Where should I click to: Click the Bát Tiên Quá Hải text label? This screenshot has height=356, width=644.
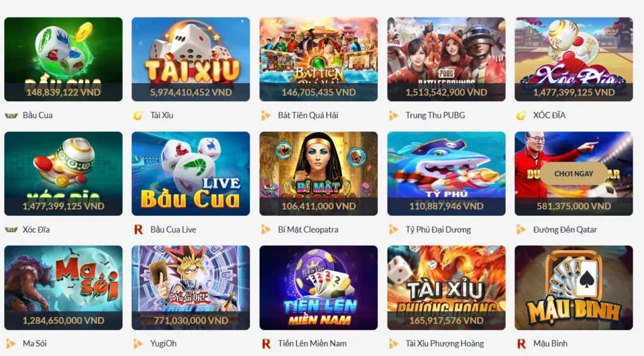308,115
